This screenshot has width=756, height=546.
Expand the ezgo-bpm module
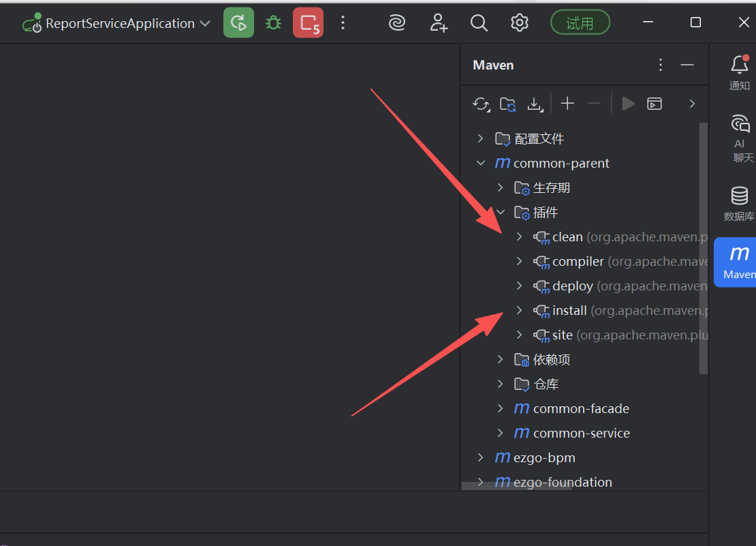[x=480, y=457]
